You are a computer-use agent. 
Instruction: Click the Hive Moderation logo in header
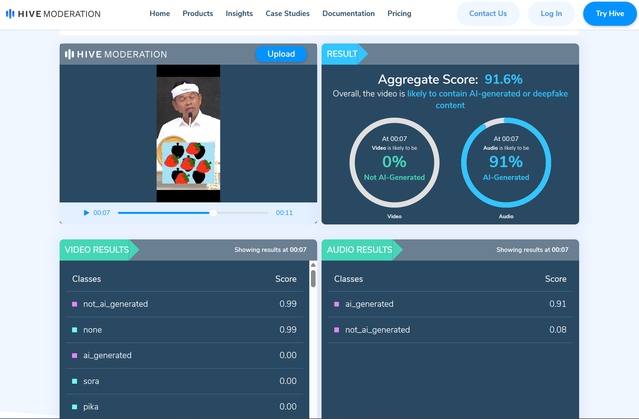[54, 14]
